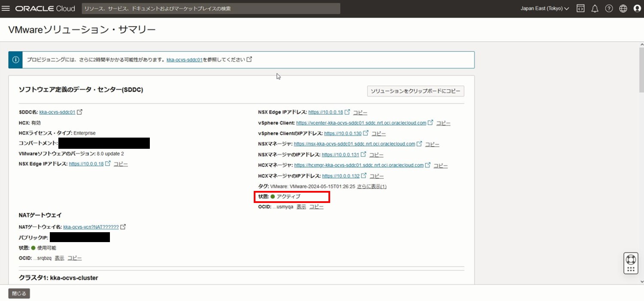This screenshot has width=644, height=301.
Task: Open the HCX Manager hcxmgr URL link
Action: (x=365, y=165)
